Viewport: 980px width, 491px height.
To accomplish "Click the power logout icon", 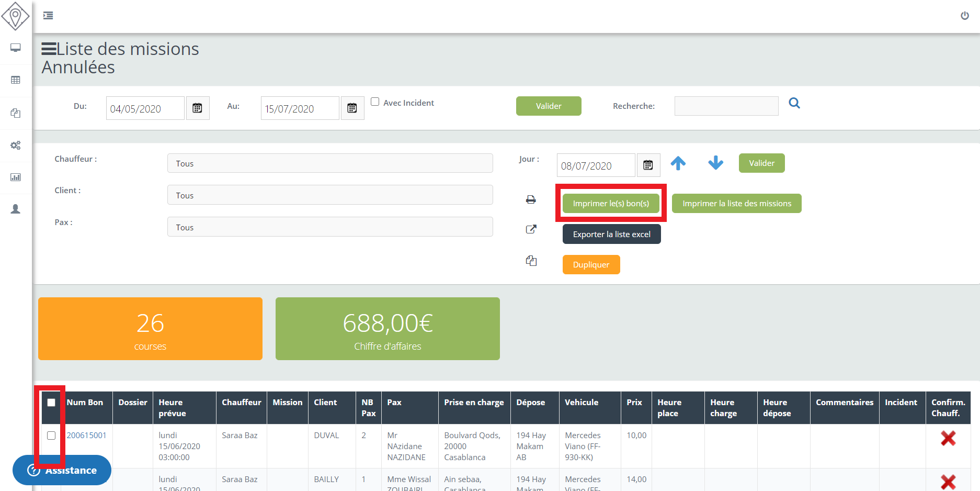I will click(x=964, y=16).
